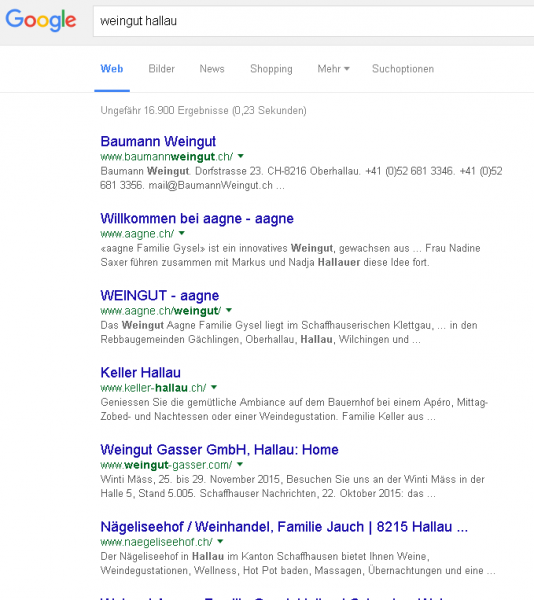This screenshot has width=534, height=600.
Task: Switch to the News tab
Action: pyautogui.click(x=212, y=69)
